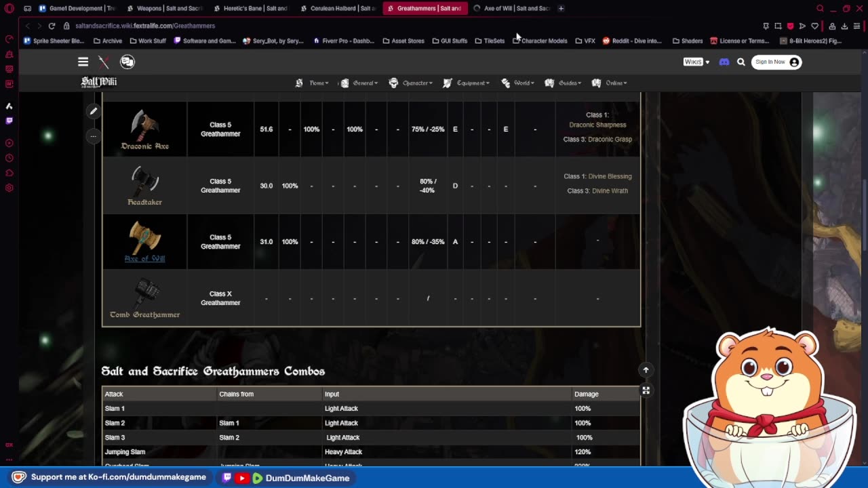Switch to the Weapons | Salt and Sacrifice tab

[165, 8]
